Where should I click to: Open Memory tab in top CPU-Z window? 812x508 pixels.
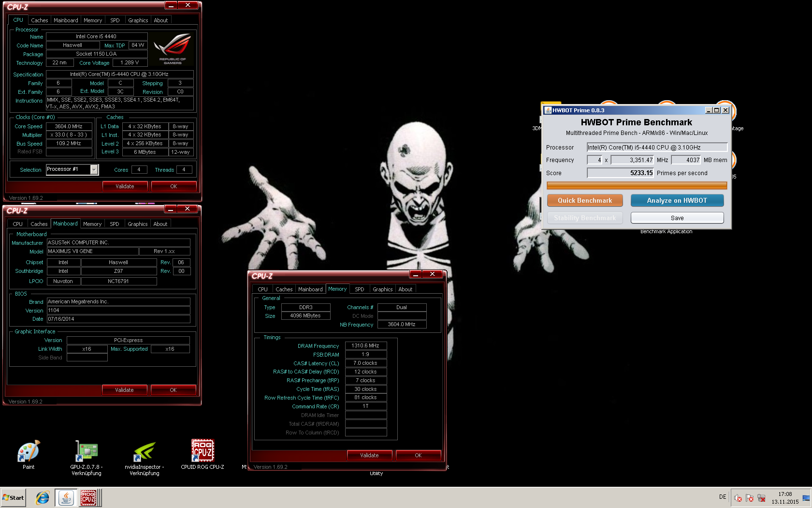coord(93,20)
